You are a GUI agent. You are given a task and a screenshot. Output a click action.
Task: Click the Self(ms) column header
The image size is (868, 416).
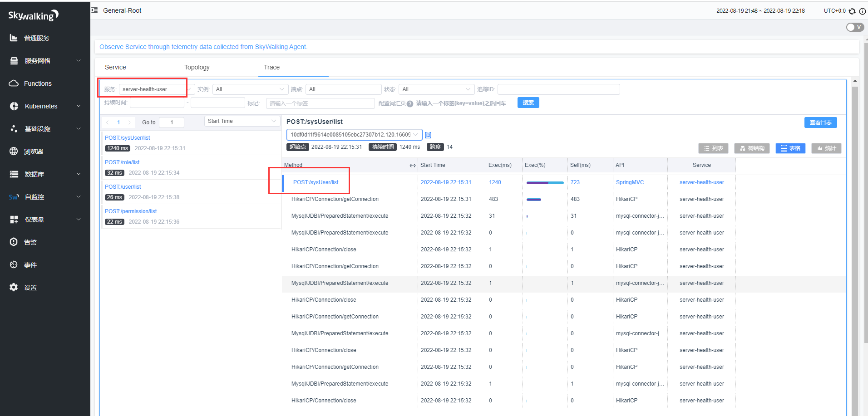[580, 165]
